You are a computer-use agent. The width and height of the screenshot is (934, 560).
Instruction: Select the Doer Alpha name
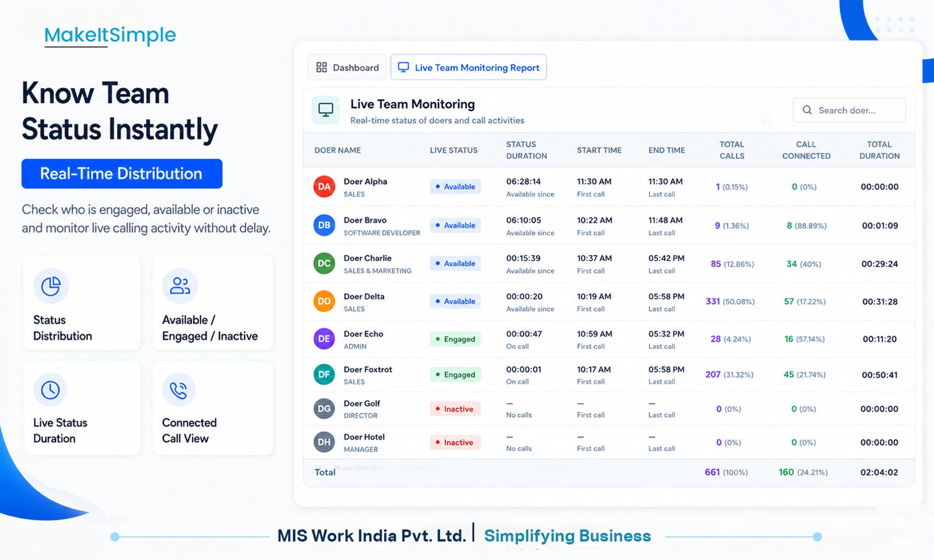click(365, 181)
